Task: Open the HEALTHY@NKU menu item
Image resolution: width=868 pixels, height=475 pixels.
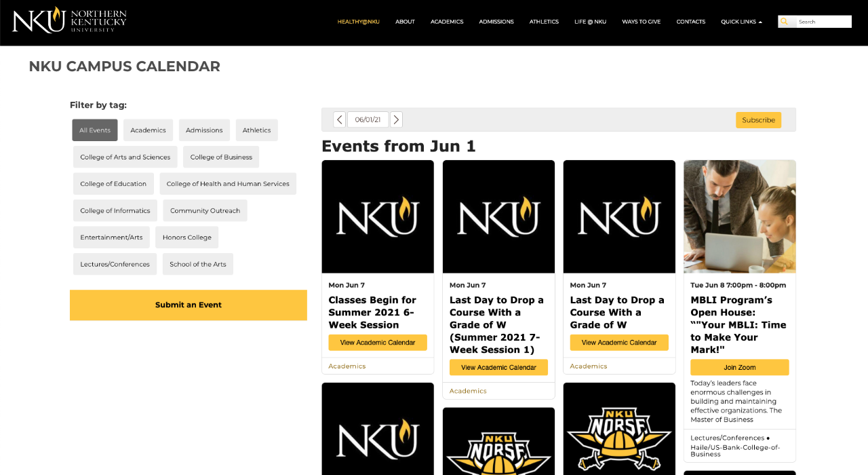Action: [358, 21]
